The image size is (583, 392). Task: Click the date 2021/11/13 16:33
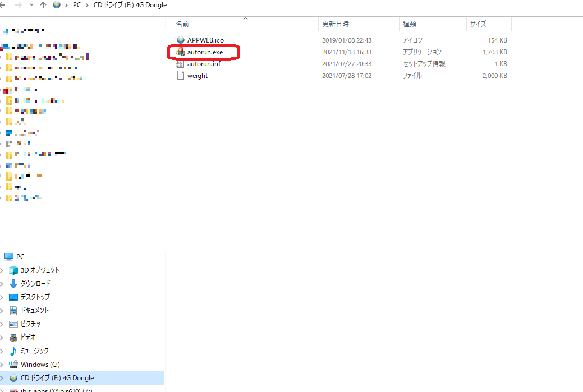[347, 52]
